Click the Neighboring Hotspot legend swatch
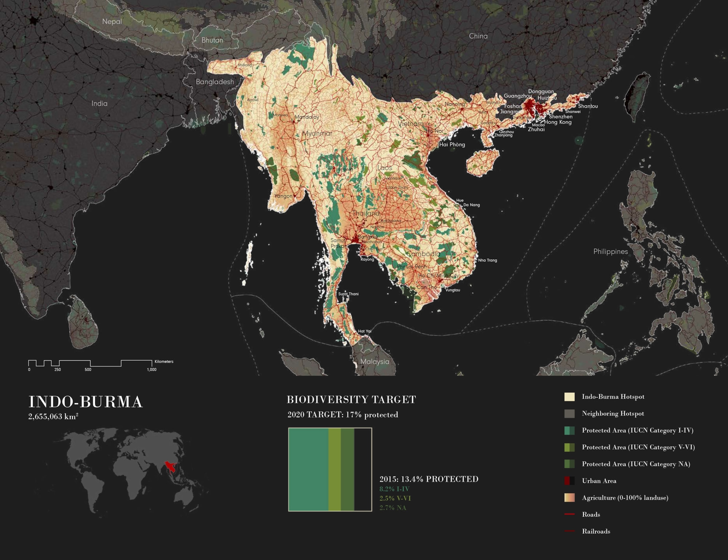Image resolution: width=728 pixels, height=560 pixels. (x=569, y=414)
